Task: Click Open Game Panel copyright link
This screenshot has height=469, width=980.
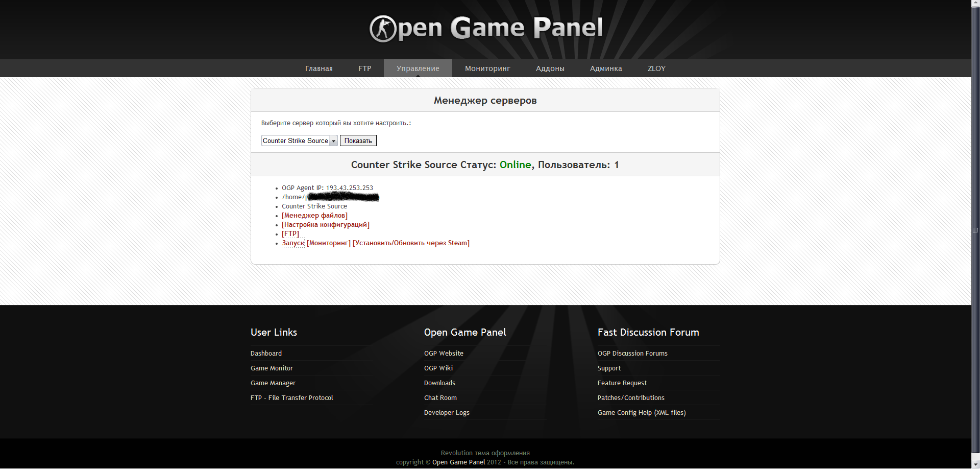Action: pyautogui.click(x=458, y=462)
